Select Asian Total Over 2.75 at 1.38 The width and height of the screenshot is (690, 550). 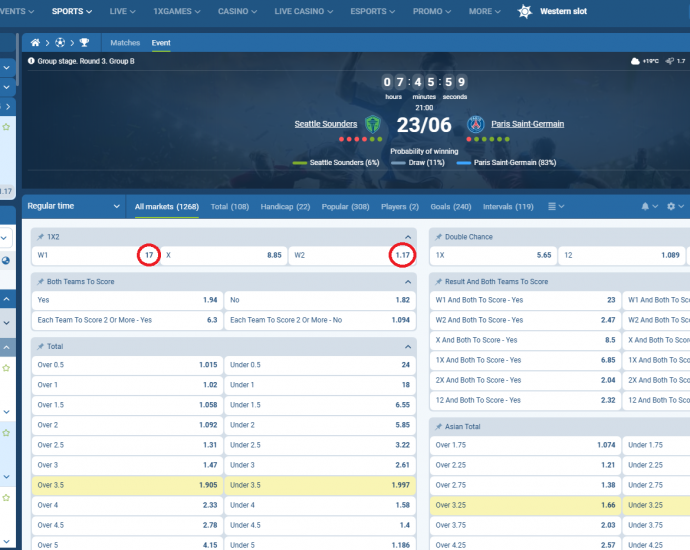point(525,485)
